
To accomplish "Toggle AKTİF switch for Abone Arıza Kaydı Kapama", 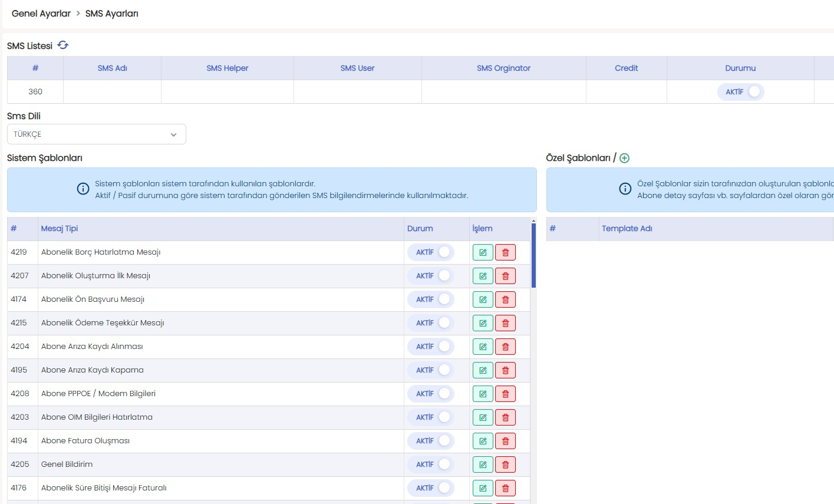I will click(x=431, y=370).
